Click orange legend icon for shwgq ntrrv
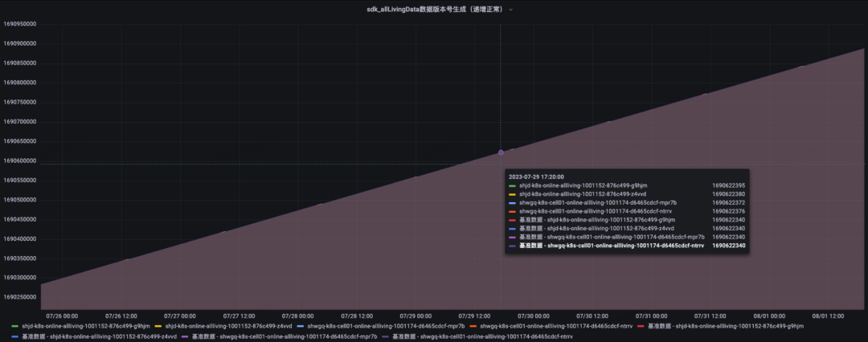This screenshot has width=868, height=342. (x=473, y=326)
